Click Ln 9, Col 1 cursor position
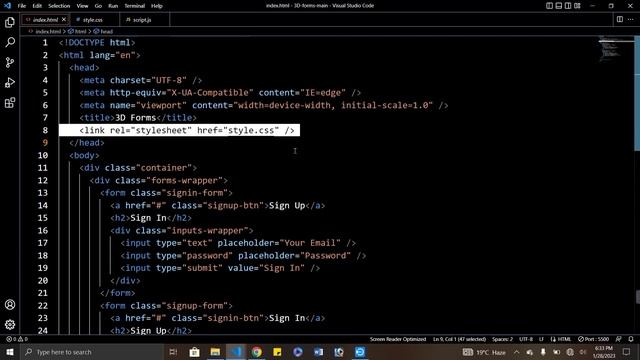Image resolution: width=640 pixels, height=360 pixels. pos(459,339)
